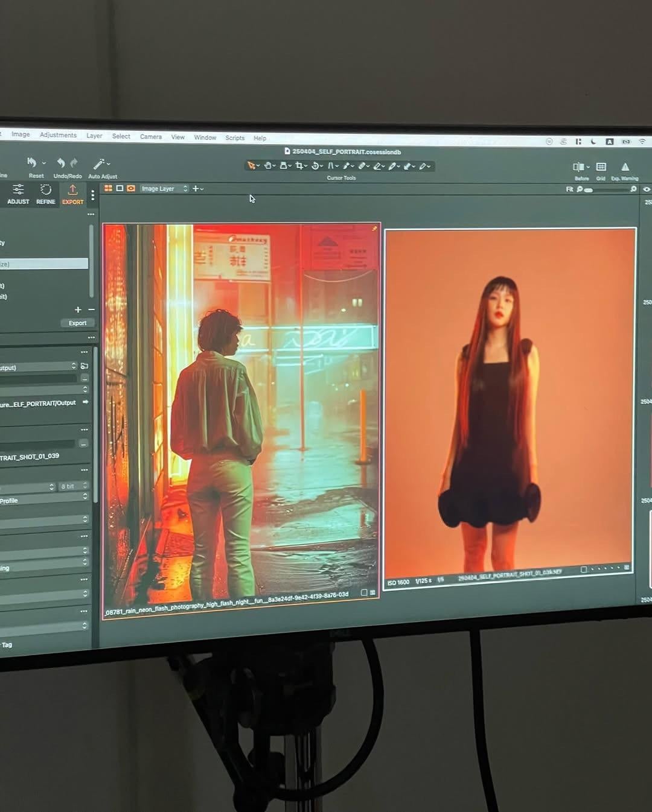Image resolution: width=652 pixels, height=812 pixels.
Task: Select the Crop cursor tool
Action: 298,166
